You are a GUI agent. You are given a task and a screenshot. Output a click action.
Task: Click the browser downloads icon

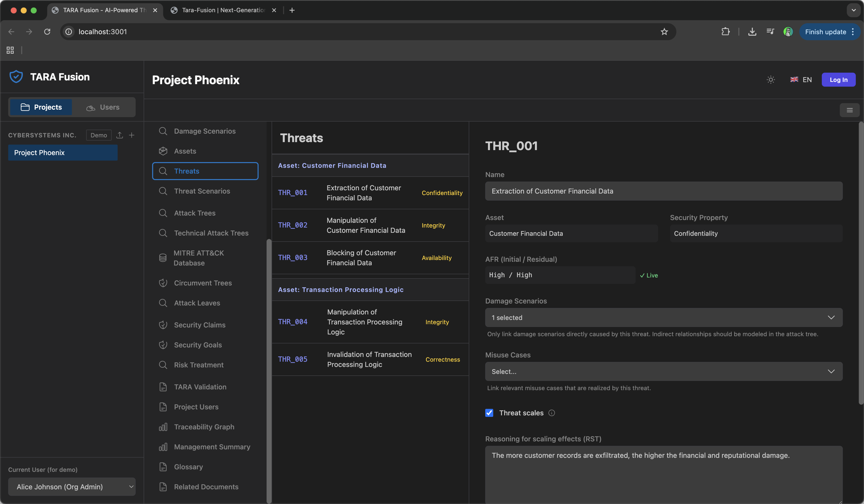pyautogui.click(x=752, y=31)
